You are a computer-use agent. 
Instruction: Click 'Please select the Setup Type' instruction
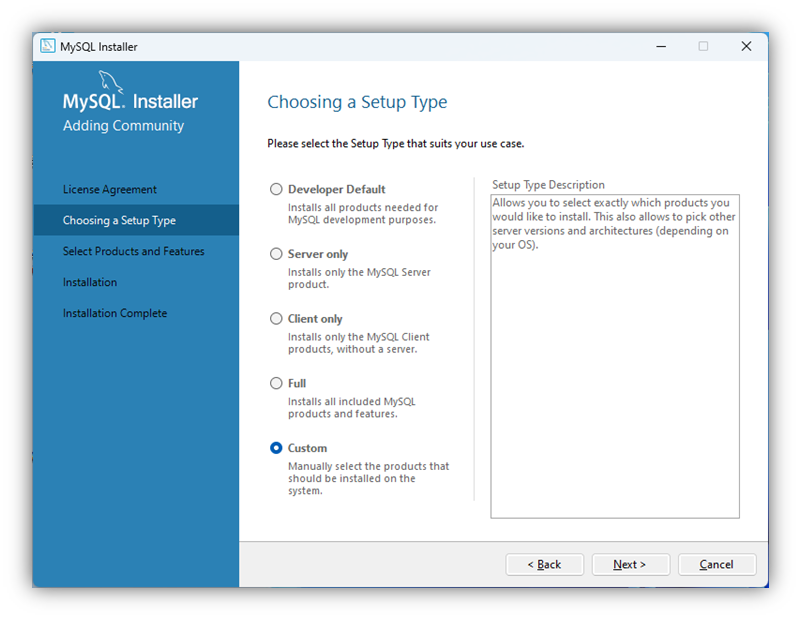[x=396, y=144]
